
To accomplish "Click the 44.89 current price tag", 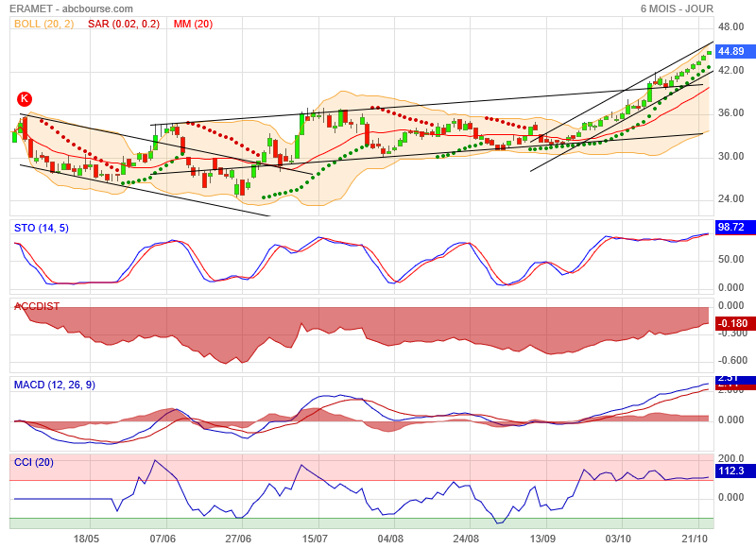I will coord(735,51).
